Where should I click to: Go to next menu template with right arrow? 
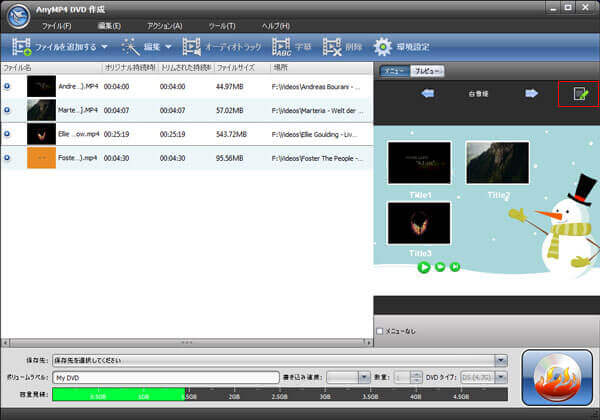coord(532,94)
